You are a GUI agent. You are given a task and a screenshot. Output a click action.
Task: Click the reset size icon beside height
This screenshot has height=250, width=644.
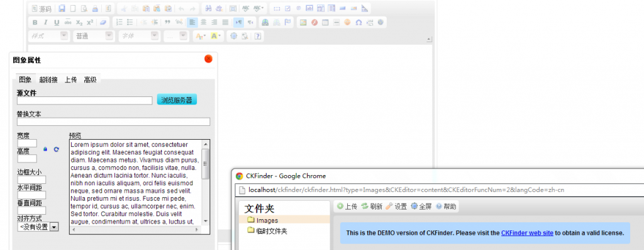pos(56,149)
